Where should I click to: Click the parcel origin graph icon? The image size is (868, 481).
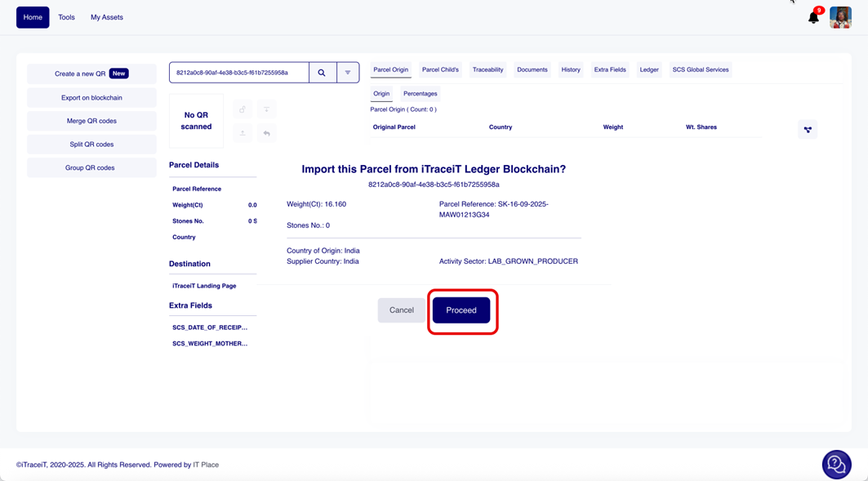coord(808,129)
